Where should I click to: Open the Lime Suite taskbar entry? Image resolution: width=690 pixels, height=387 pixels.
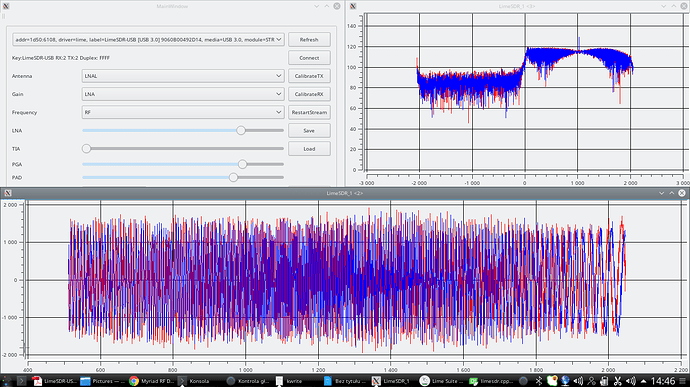pos(441,381)
